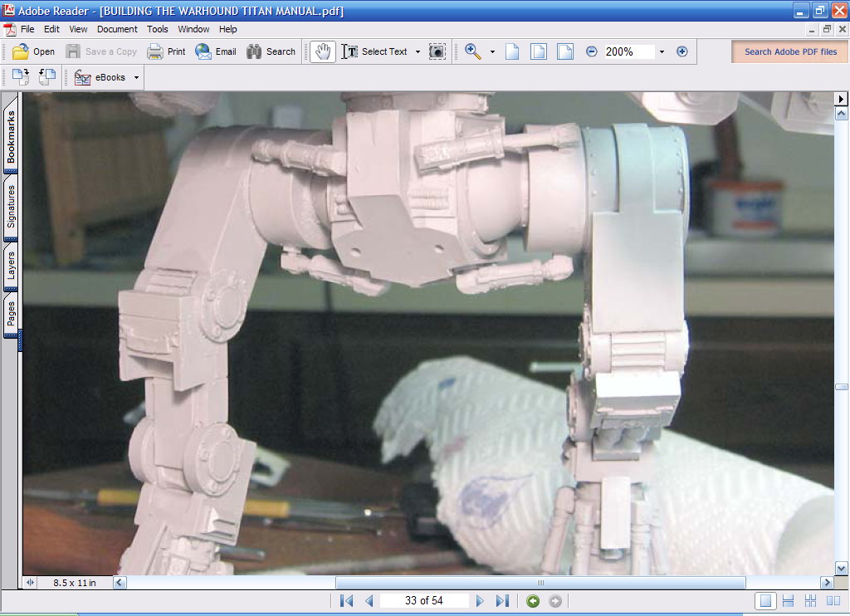The image size is (850, 616).
Task: Restore the document child window
Action: pyautogui.click(x=827, y=29)
